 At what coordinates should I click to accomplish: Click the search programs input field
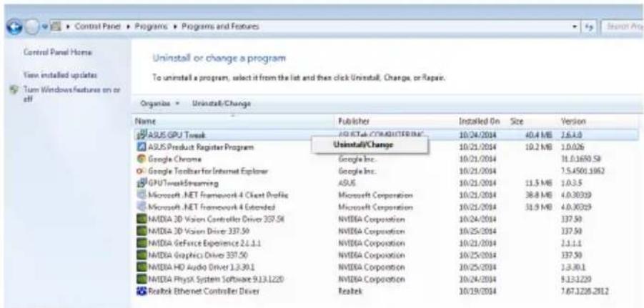point(623,27)
